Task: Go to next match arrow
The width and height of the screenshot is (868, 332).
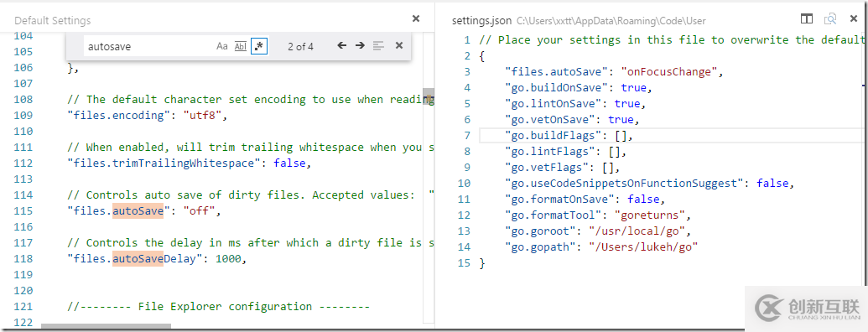Action: (361, 46)
